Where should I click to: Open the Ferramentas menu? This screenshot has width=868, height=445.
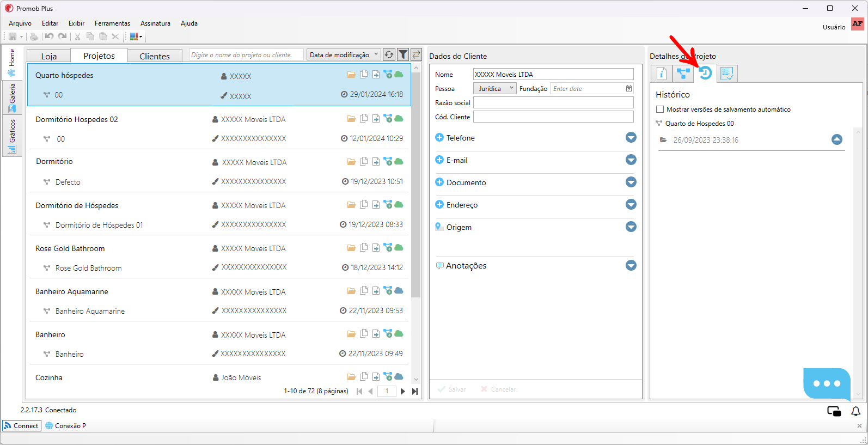[x=112, y=23]
